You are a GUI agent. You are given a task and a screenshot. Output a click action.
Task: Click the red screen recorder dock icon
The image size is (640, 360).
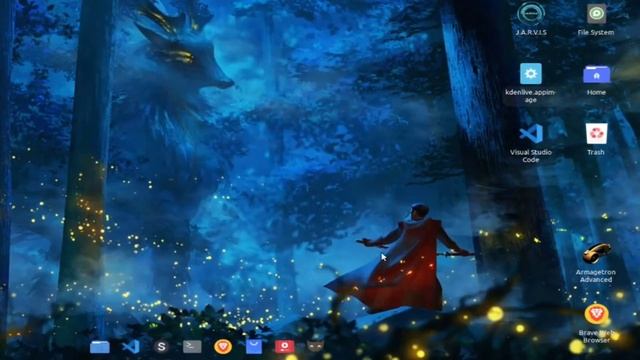pyautogui.click(x=284, y=347)
